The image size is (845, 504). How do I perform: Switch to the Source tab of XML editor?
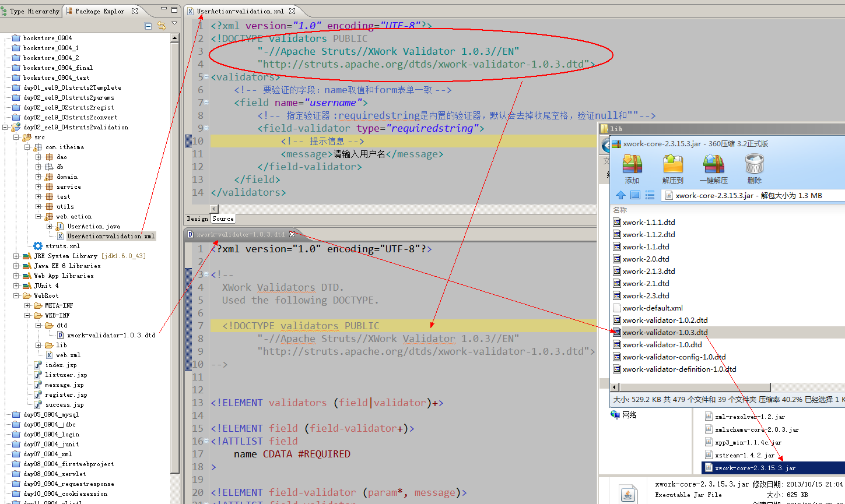(x=223, y=218)
